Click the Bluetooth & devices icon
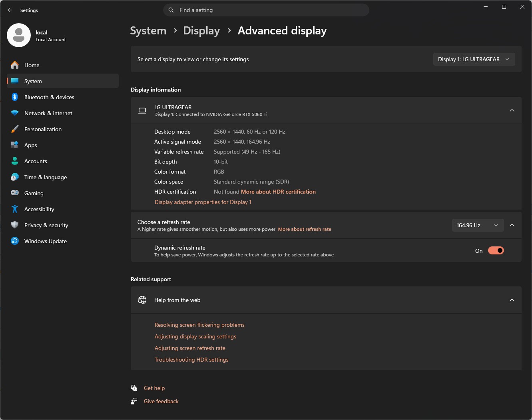532x420 pixels. 15,97
